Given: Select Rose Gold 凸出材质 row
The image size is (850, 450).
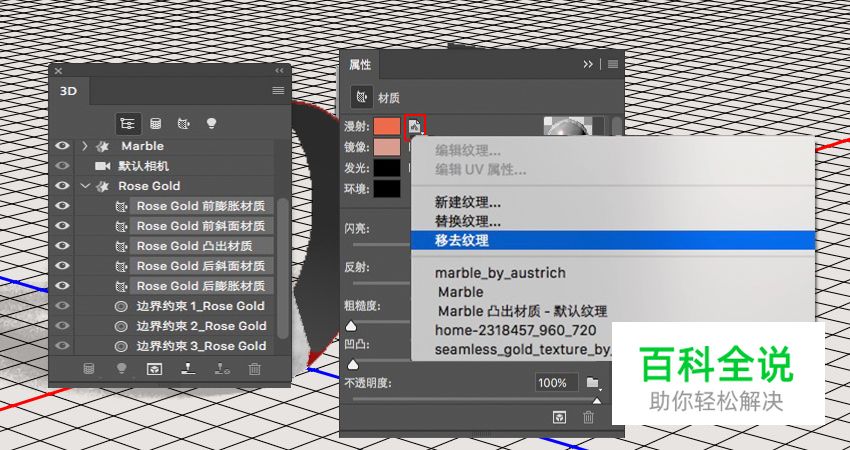Looking at the screenshot, I should [202, 246].
